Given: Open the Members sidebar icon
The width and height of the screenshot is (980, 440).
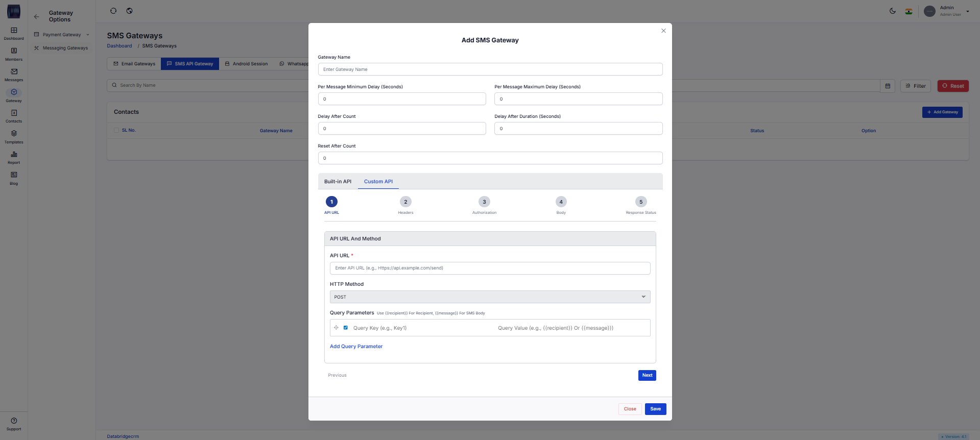Looking at the screenshot, I should [14, 51].
